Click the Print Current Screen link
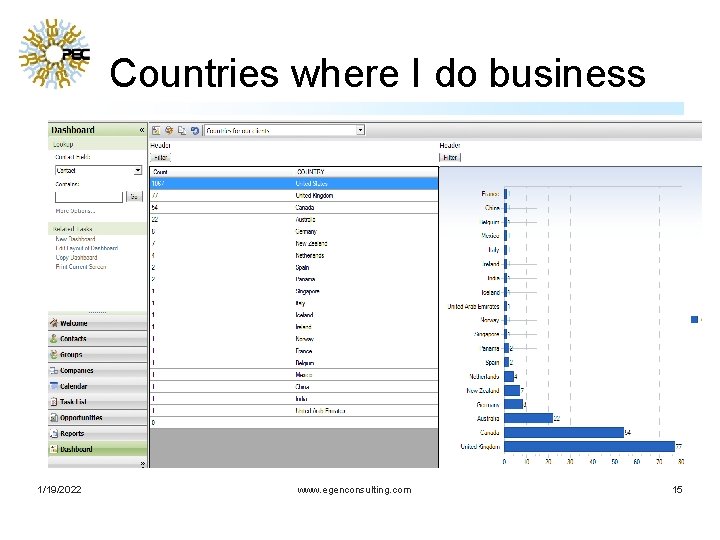 81,267
